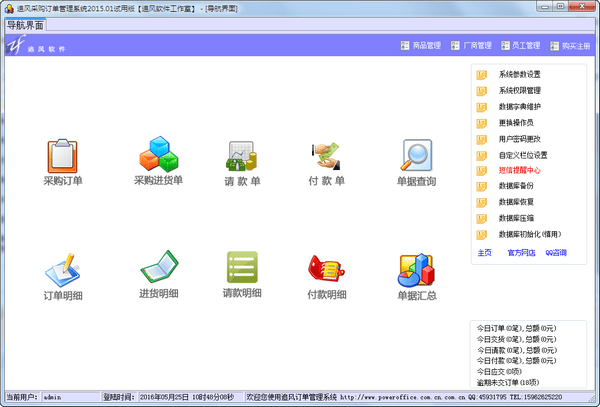Launch 单据查询 magnifier icon

pos(416,156)
